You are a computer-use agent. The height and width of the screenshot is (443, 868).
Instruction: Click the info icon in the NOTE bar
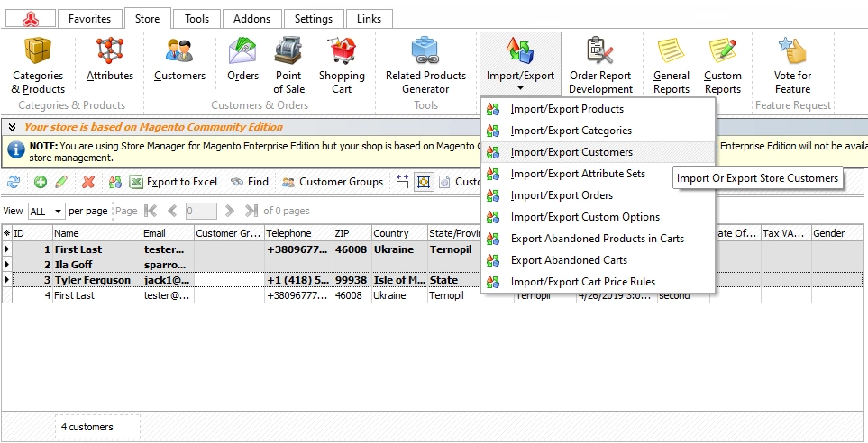click(x=16, y=149)
